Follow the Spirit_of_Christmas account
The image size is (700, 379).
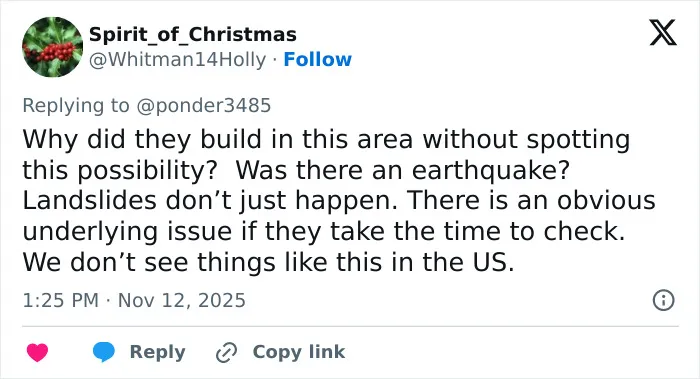coord(317,59)
